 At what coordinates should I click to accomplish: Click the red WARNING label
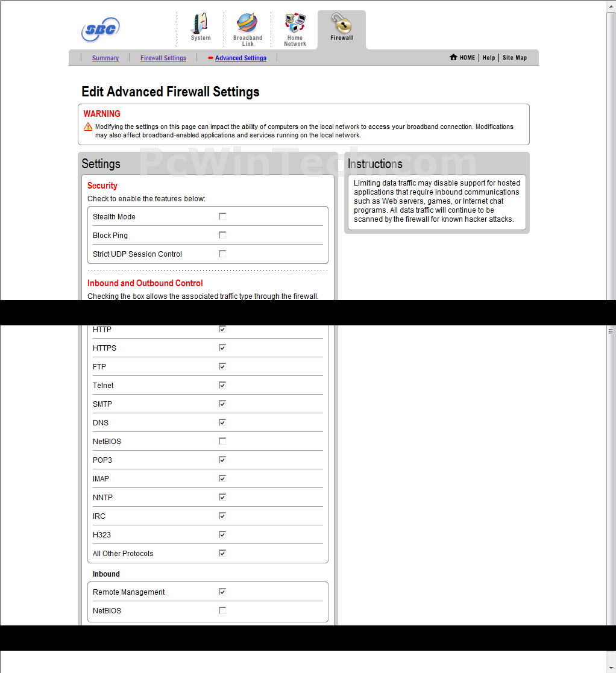coord(102,114)
